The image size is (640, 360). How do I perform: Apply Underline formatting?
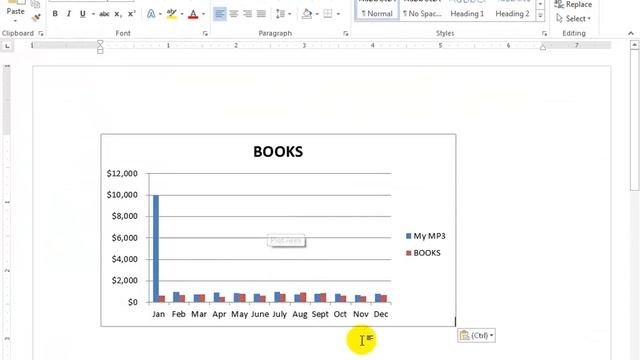(x=83, y=14)
